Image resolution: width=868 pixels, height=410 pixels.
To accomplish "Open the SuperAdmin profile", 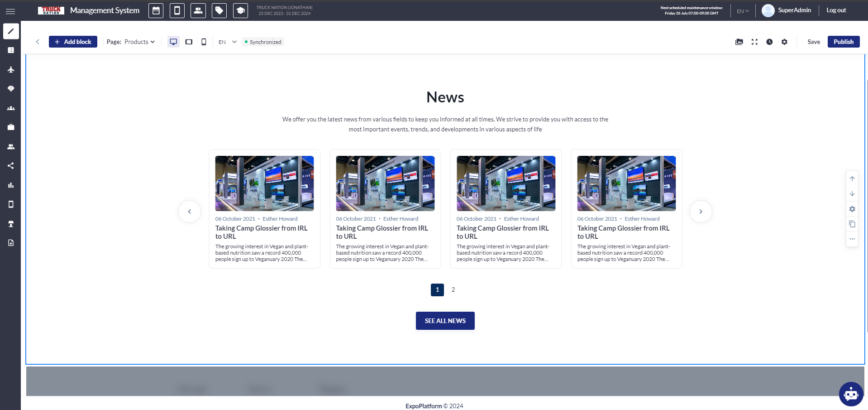I will (787, 10).
